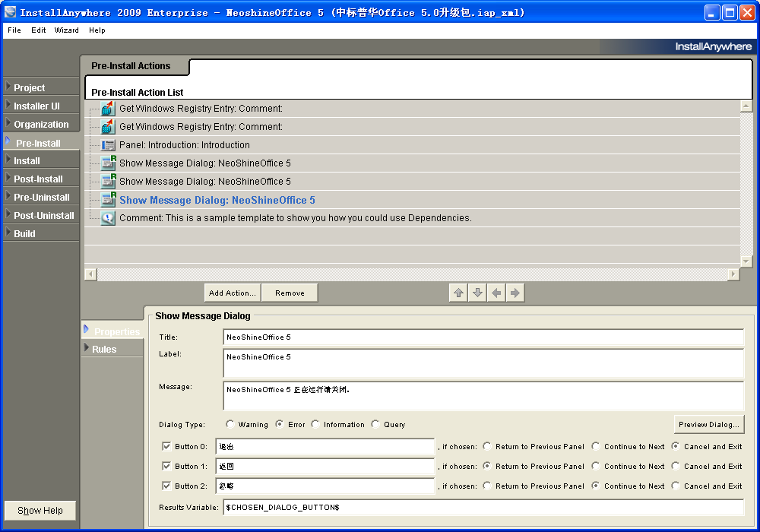Click icon of first Show Message Dialog action
This screenshot has width=760, height=532.
[108, 163]
